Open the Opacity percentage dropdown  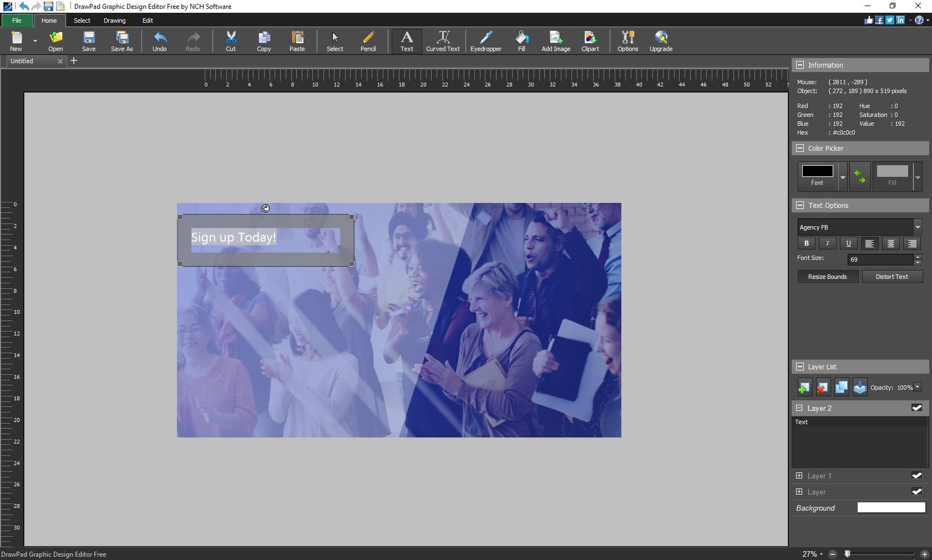point(918,388)
